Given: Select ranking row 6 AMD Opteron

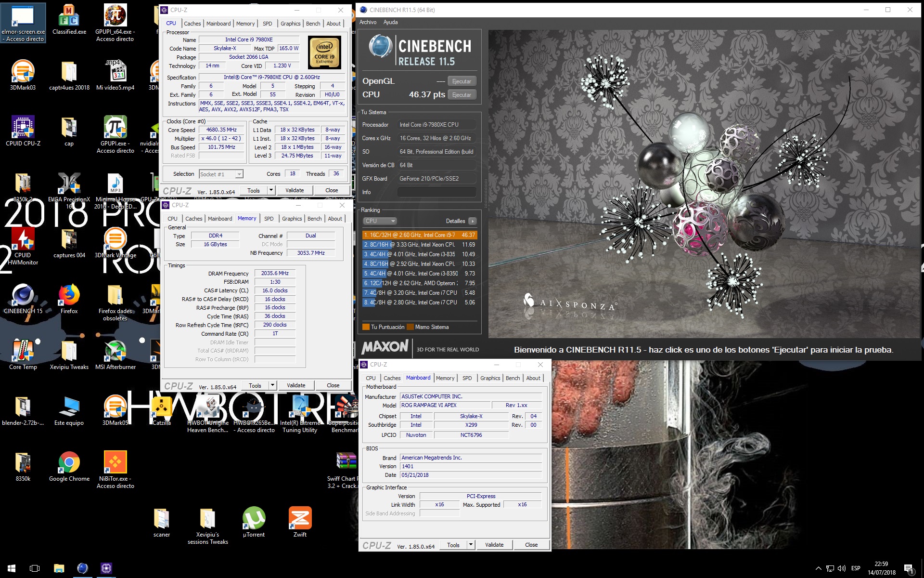Looking at the screenshot, I should pos(419,283).
